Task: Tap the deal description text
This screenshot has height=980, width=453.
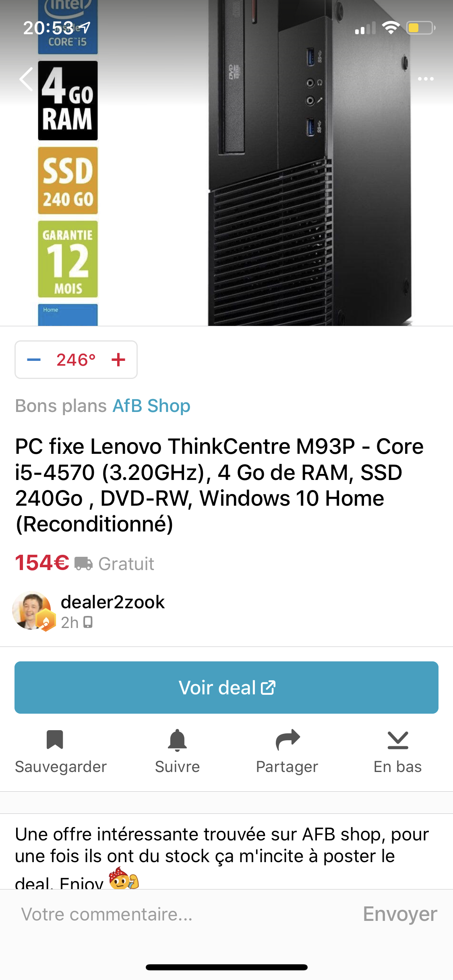Action: click(221, 845)
